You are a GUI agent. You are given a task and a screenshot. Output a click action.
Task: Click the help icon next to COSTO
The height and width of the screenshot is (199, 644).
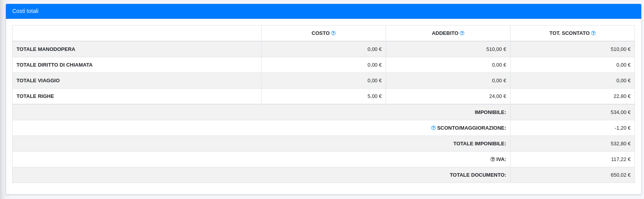point(333,33)
